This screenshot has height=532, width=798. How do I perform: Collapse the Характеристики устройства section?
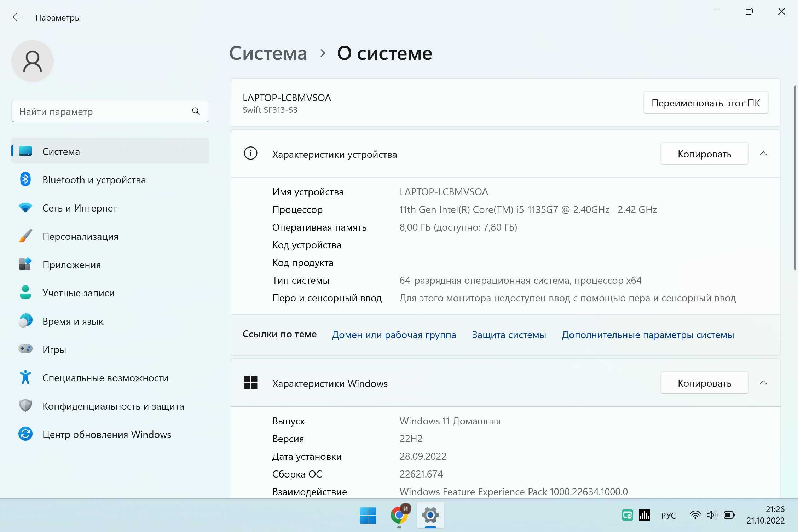pyautogui.click(x=763, y=154)
